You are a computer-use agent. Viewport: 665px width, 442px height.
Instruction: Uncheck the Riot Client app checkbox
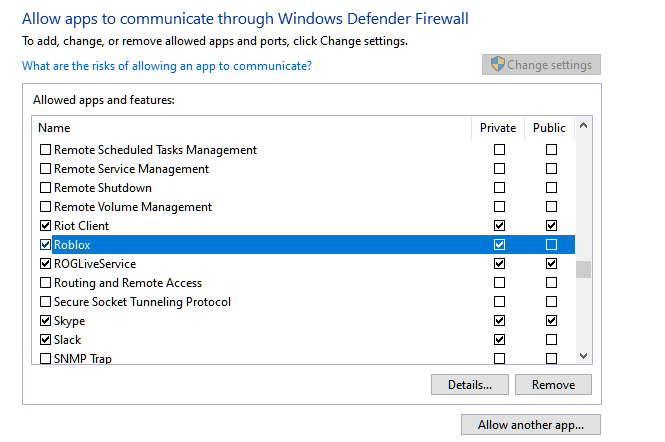coord(45,226)
